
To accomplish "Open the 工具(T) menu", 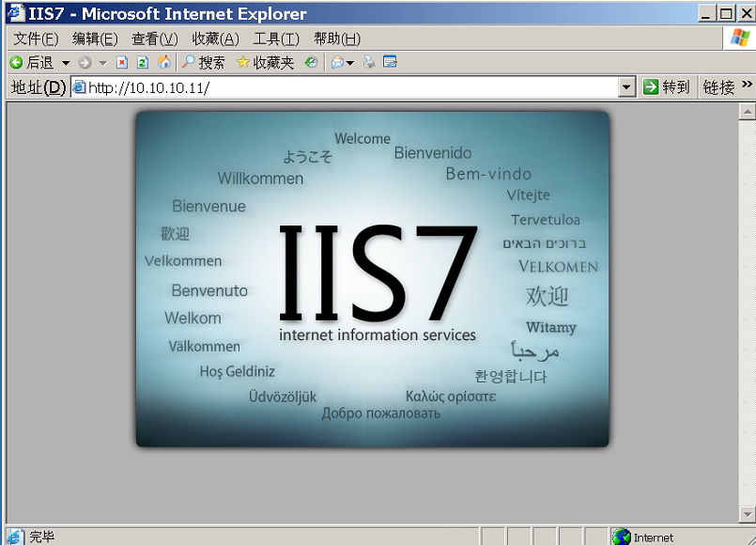I will coord(276,39).
